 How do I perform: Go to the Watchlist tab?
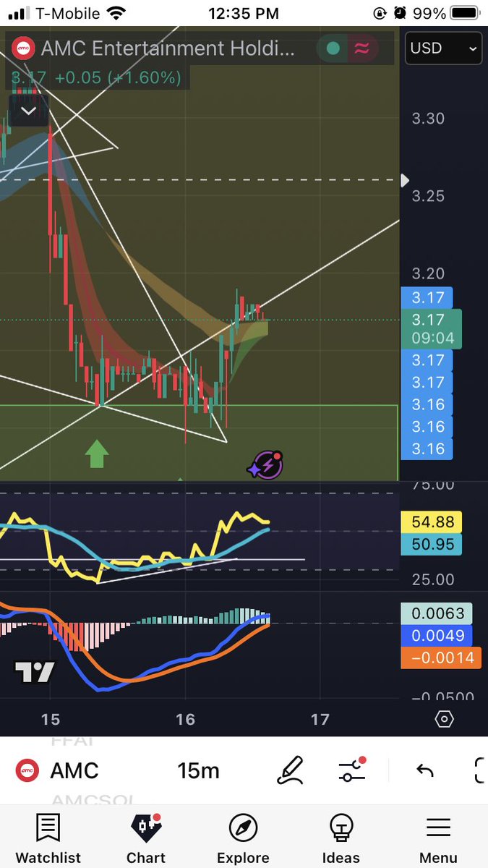tap(48, 838)
